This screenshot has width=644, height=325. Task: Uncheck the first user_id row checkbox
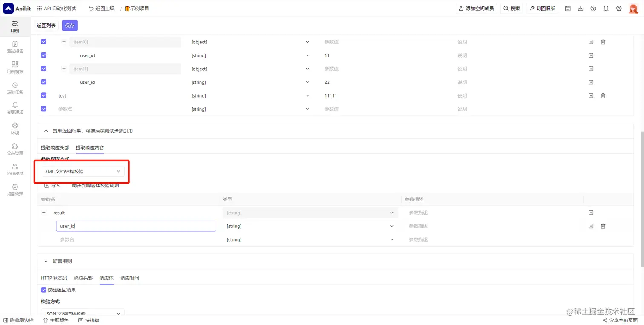43,55
